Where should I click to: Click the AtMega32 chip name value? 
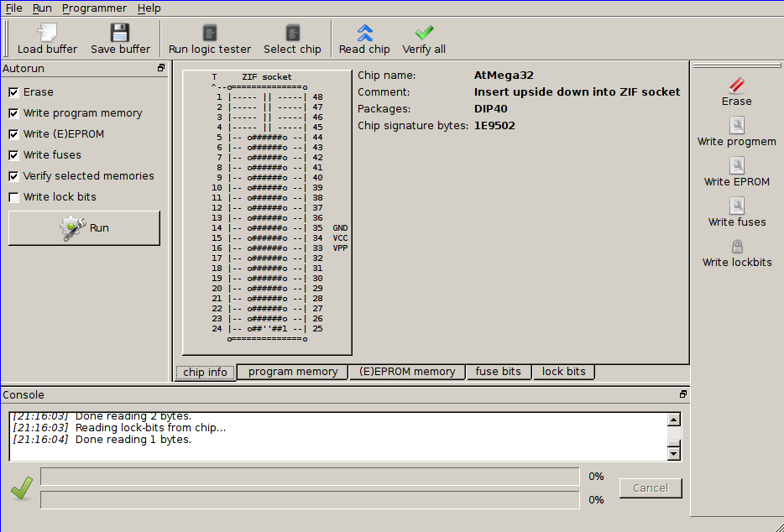pos(504,76)
